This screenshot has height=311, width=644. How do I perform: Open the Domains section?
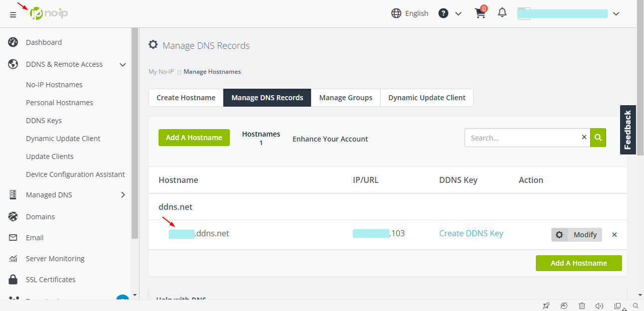tap(40, 217)
